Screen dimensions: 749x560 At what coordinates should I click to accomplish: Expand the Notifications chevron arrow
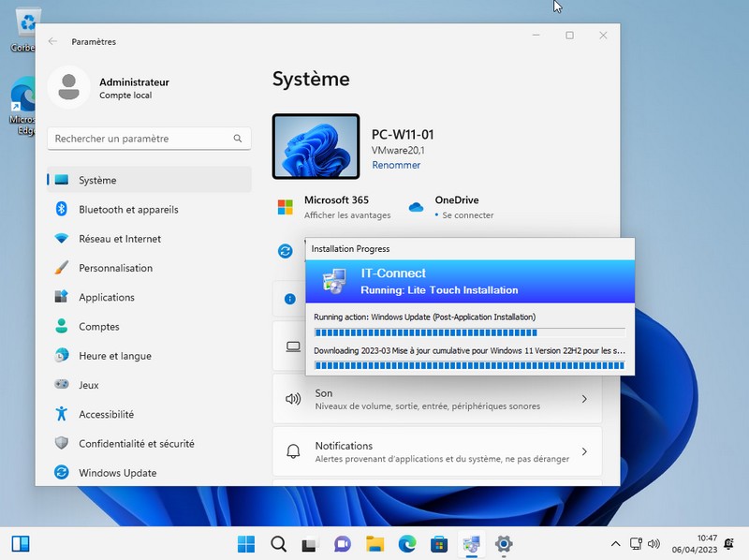pos(584,451)
